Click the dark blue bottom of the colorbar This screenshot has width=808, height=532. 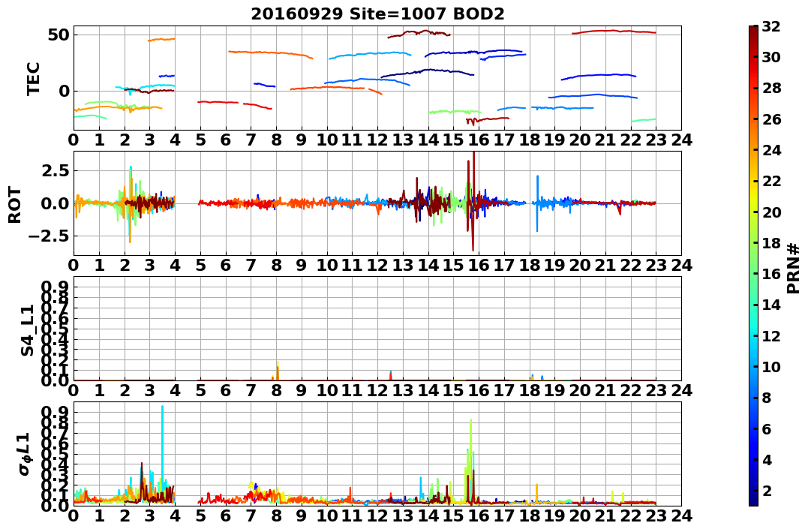753,501
